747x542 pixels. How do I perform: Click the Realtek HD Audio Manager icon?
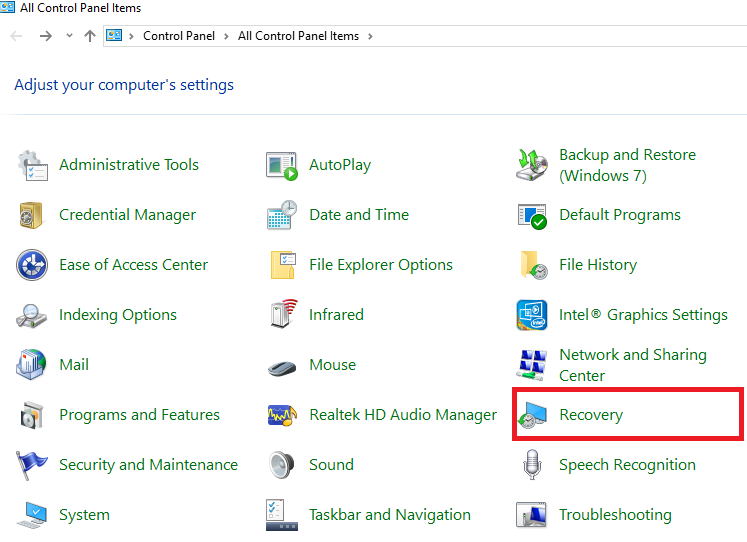coord(282,415)
